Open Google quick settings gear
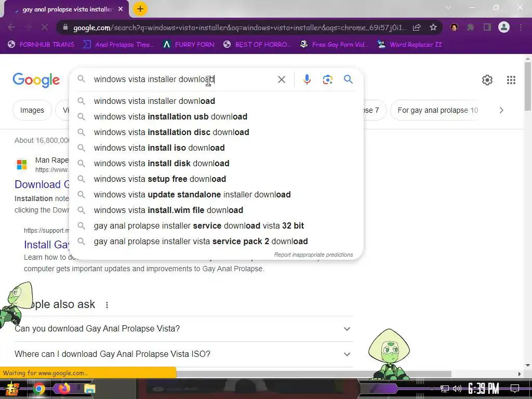The image size is (532, 399). (x=487, y=80)
